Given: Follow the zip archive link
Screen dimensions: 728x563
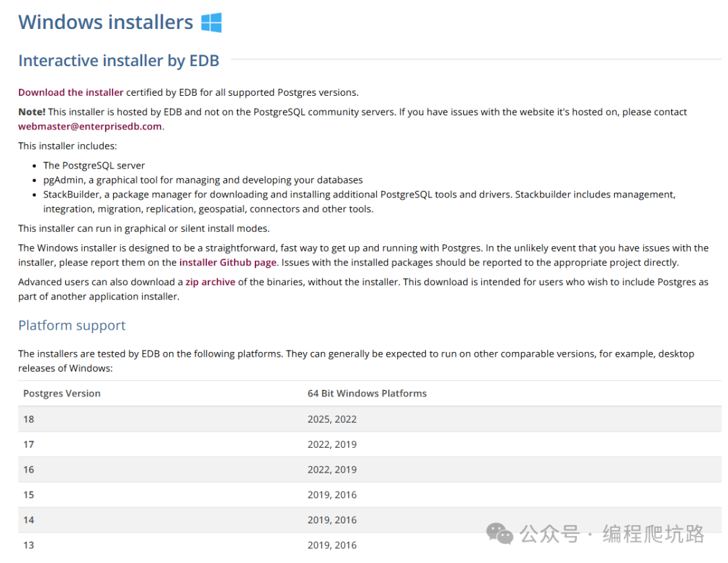Looking at the screenshot, I should (210, 282).
